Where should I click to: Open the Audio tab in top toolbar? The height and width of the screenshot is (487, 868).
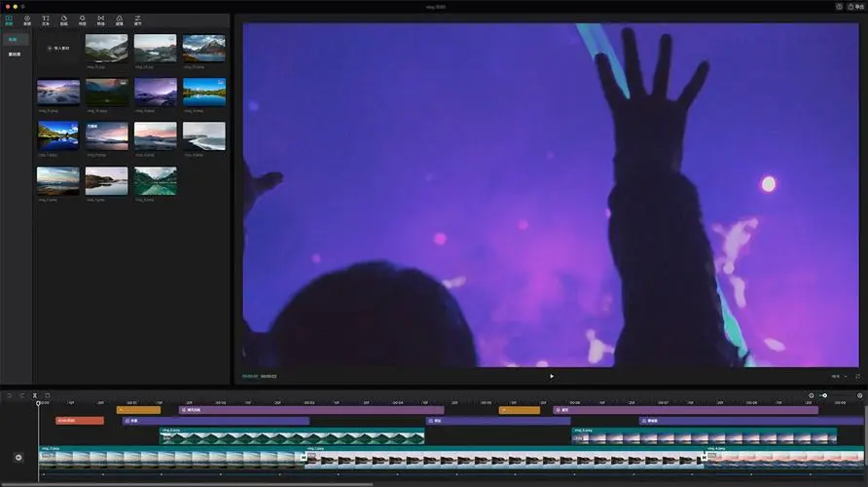(26, 19)
